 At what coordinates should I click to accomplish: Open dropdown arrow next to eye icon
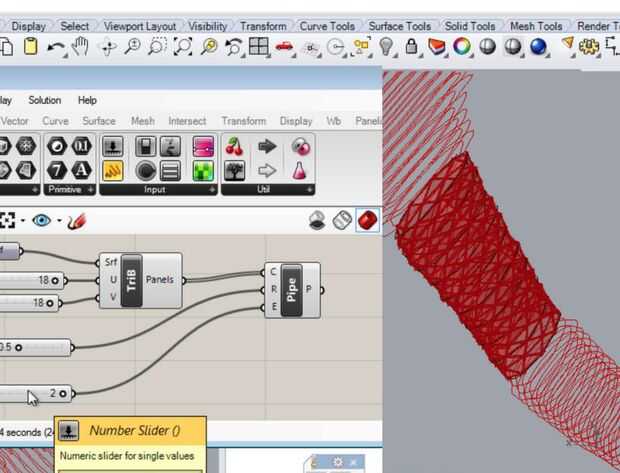click(x=59, y=220)
